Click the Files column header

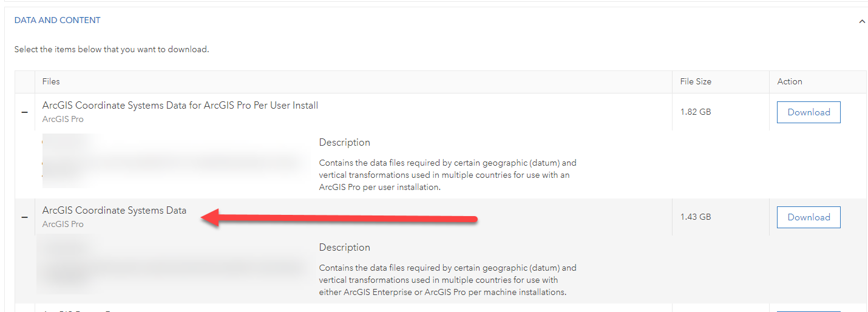click(51, 81)
